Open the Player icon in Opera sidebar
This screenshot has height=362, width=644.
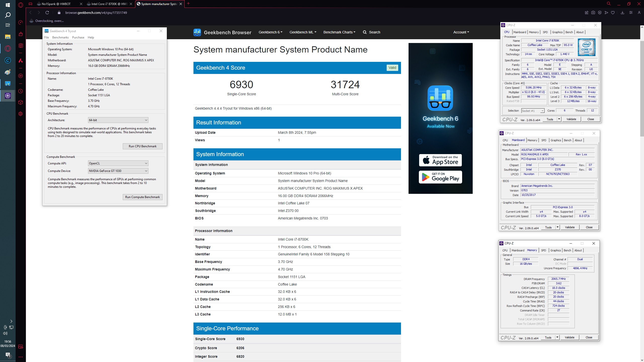click(21, 76)
